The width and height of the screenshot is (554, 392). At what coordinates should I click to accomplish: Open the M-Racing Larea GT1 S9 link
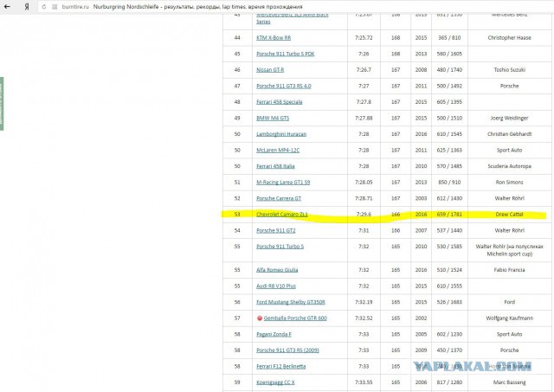coord(283,183)
